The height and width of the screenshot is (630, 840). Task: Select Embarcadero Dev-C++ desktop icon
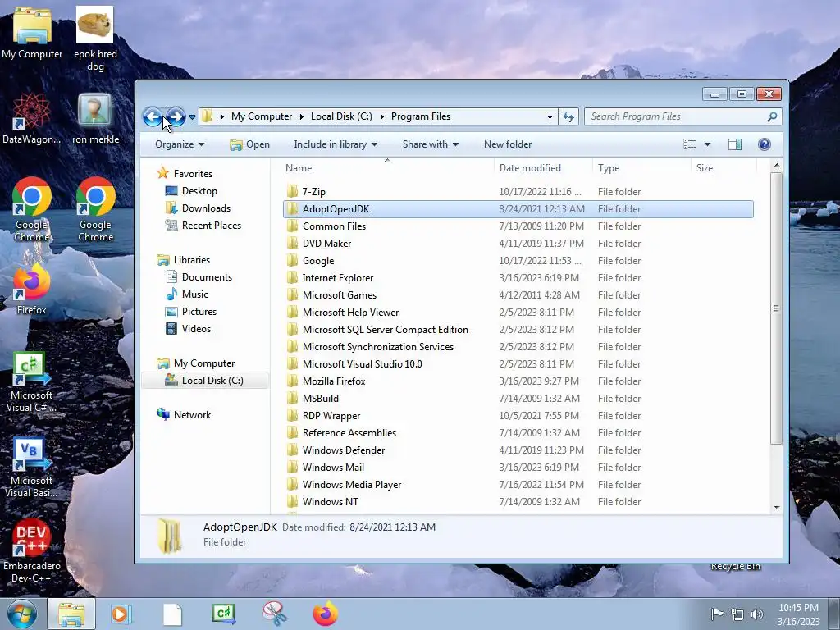click(x=31, y=550)
